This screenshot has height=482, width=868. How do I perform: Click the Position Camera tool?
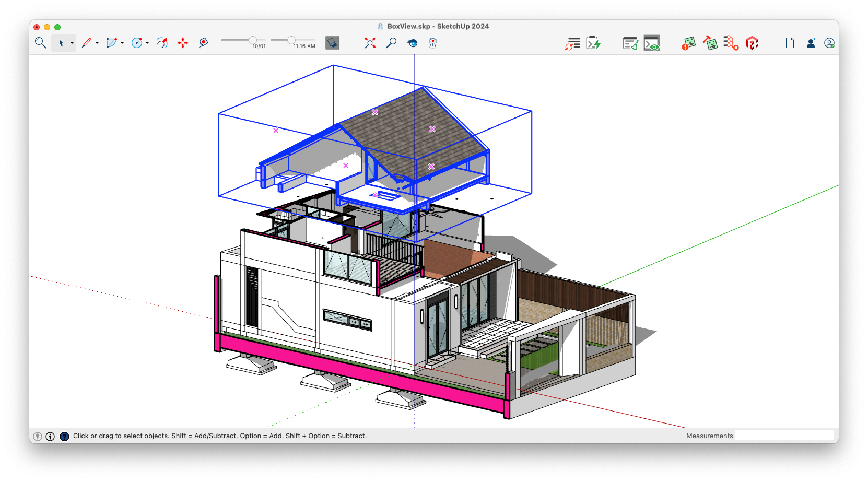coord(432,43)
